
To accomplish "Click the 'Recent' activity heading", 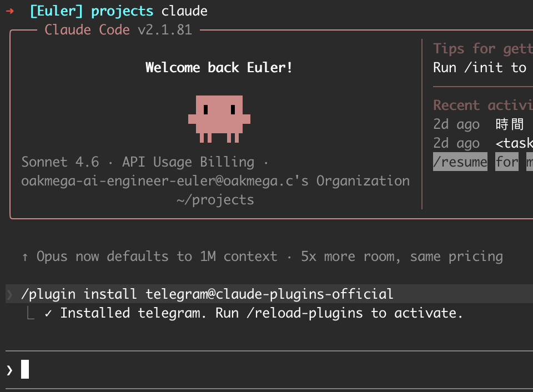I will tap(456, 105).
